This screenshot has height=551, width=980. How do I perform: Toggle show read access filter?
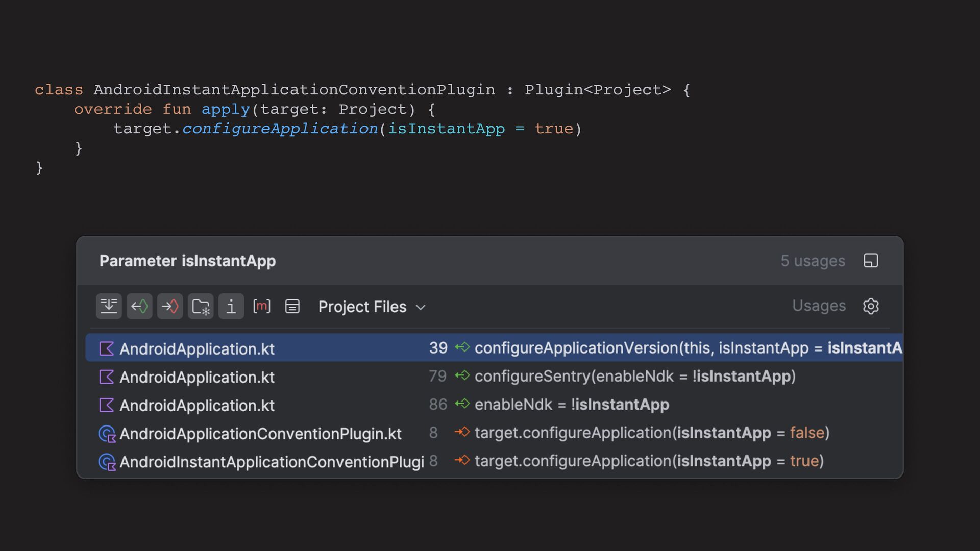pyautogui.click(x=139, y=306)
